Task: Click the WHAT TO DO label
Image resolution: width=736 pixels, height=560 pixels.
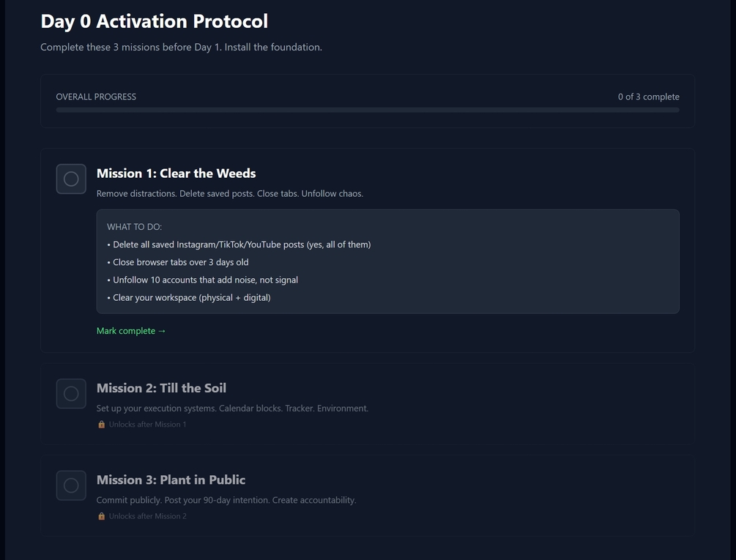Action: click(x=134, y=227)
